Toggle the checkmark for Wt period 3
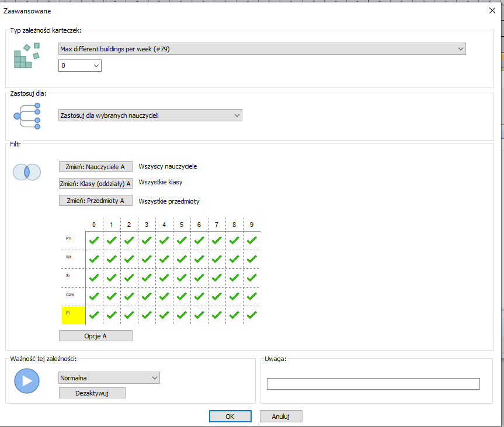This screenshot has height=427, width=504. 147,258
